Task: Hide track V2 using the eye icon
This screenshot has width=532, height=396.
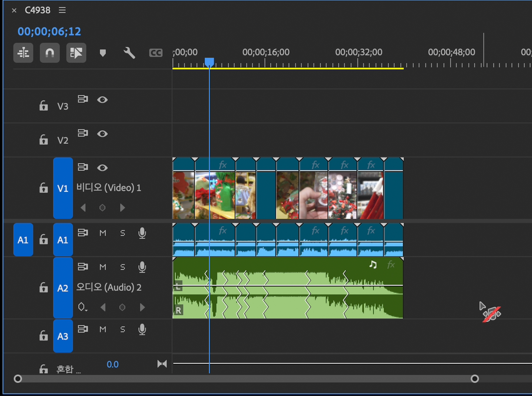Action: point(102,133)
